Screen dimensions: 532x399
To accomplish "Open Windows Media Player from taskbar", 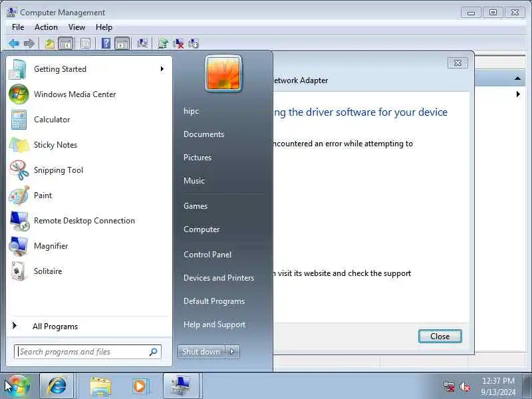I will (x=140, y=386).
